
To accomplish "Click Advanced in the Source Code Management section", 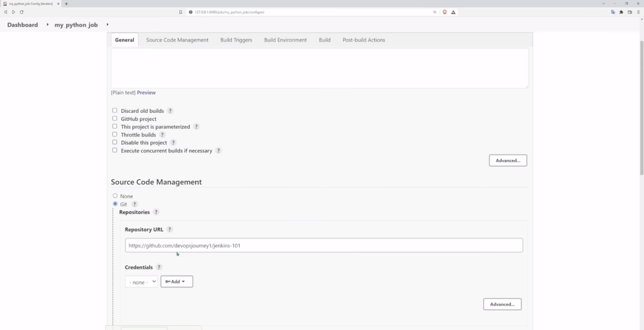I will point(502,304).
